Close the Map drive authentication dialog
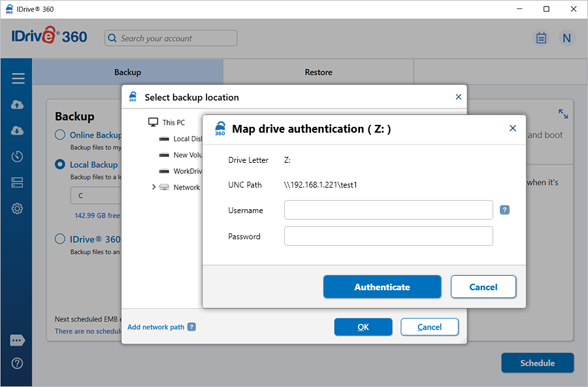The width and height of the screenshot is (588, 387). 513,129
